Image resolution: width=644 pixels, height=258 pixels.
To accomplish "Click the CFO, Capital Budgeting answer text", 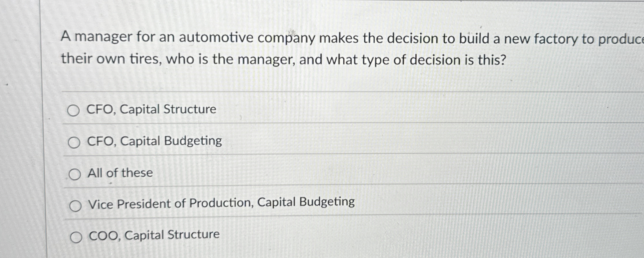I will [155, 141].
